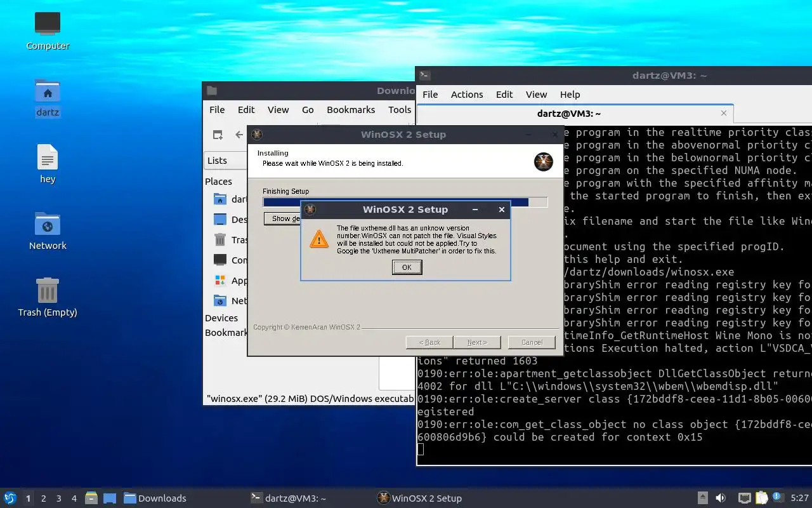Click the WinOSX logo in the warning dialog title bar
Image resolution: width=812 pixels, height=508 pixels.
(x=310, y=210)
